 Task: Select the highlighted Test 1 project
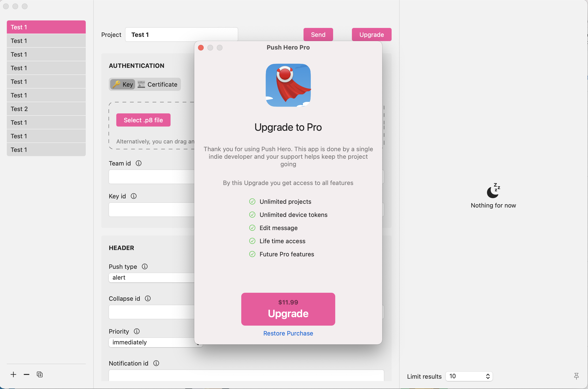click(46, 27)
